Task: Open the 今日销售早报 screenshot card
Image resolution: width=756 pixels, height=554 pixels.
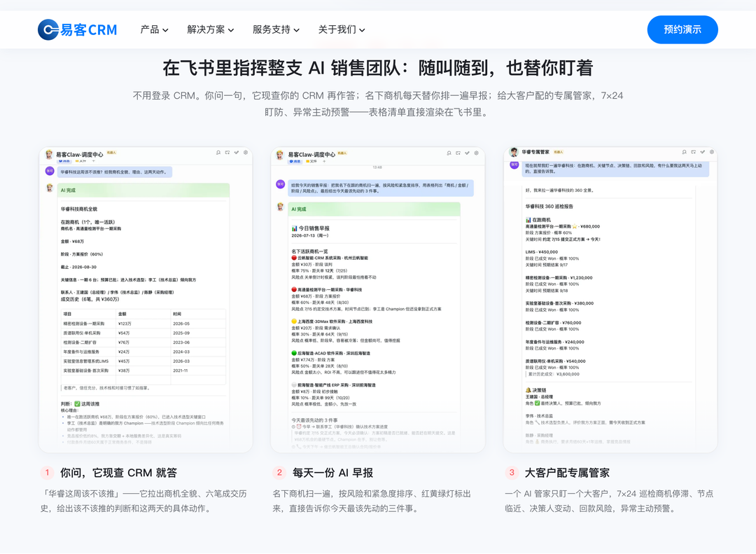Action: (377, 300)
